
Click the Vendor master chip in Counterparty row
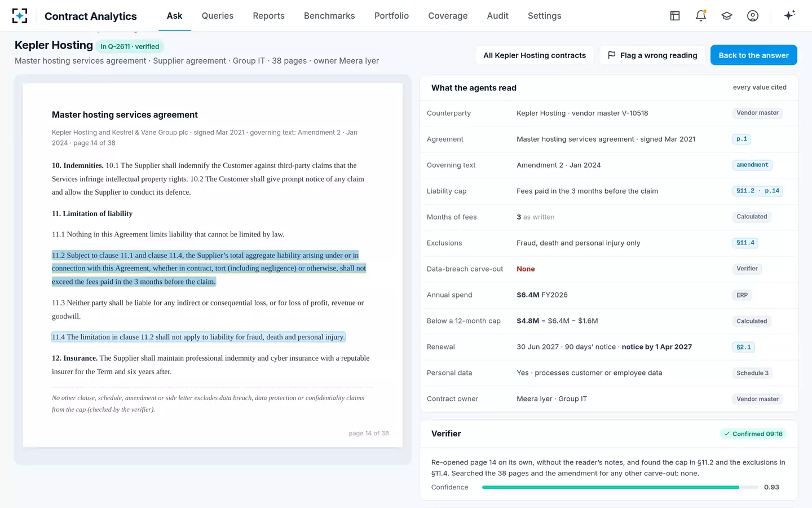pyautogui.click(x=757, y=113)
